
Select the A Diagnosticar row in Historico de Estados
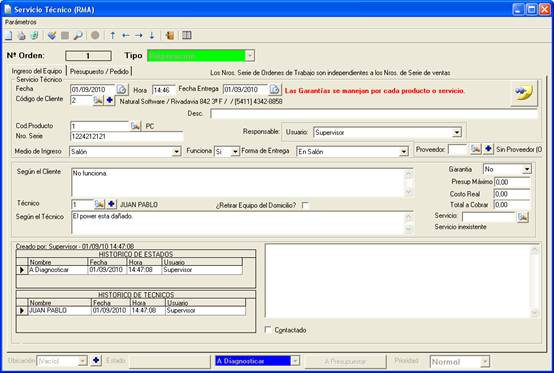click(129, 270)
